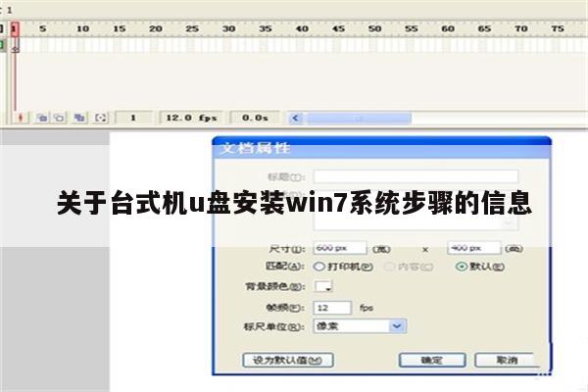The width and height of the screenshot is (588, 392).
Task: Open the Modify Onion Markers icon
Action: pos(101,118)
